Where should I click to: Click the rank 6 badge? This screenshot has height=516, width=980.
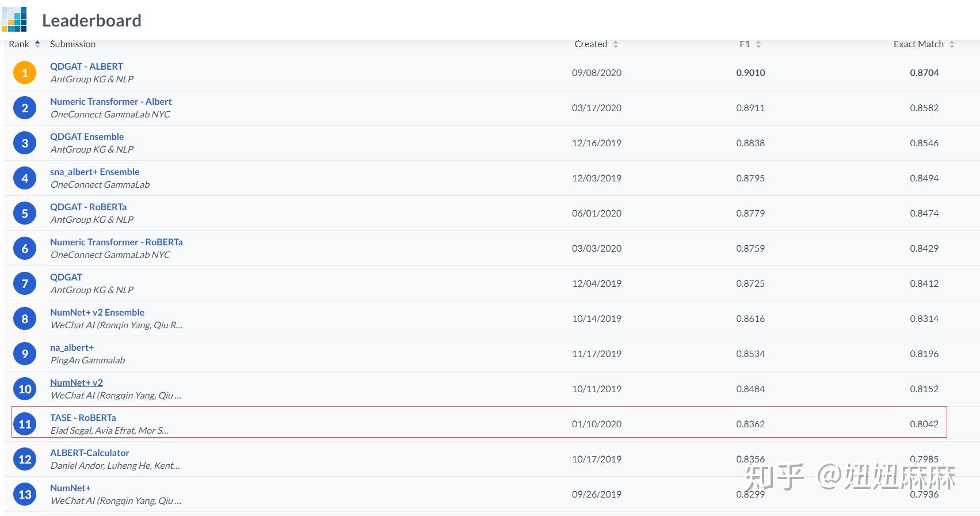click(x=25, y=248)
